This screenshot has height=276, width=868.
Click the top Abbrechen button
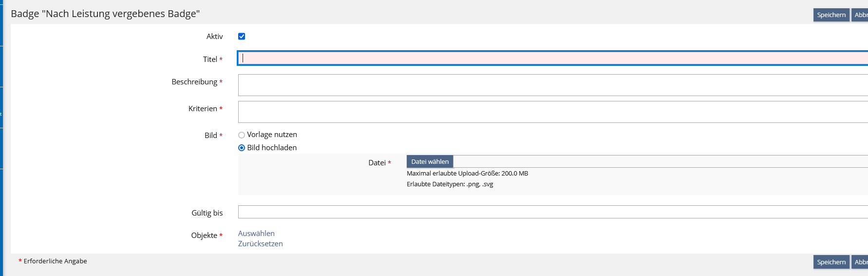(x=860, y=15)
